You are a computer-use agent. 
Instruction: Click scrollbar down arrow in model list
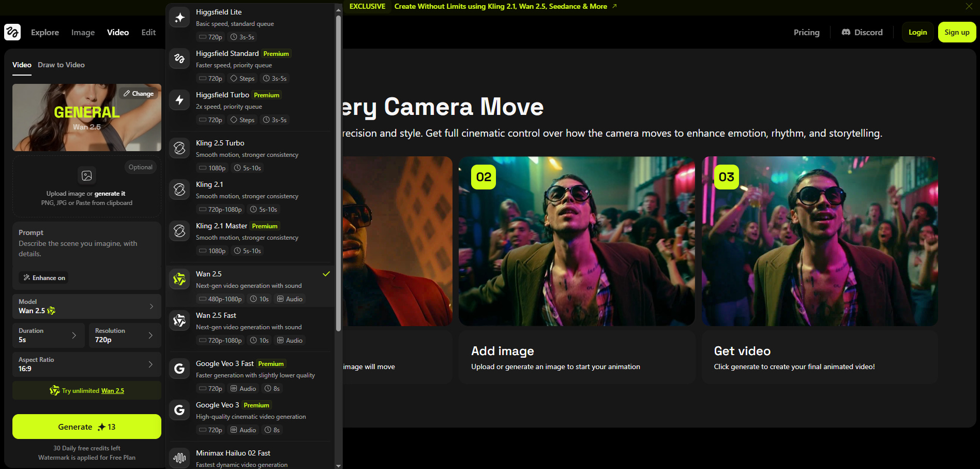(339, 465)
